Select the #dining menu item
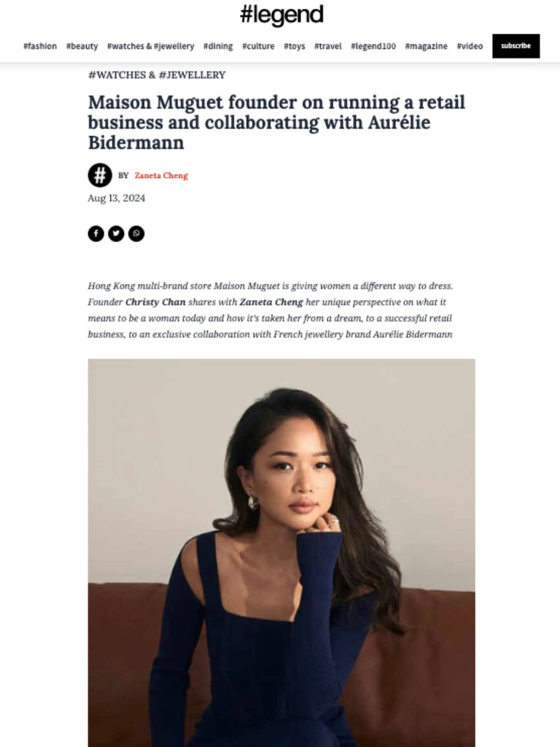Screen dimensions: 560x747 click(x=218, y=46)
